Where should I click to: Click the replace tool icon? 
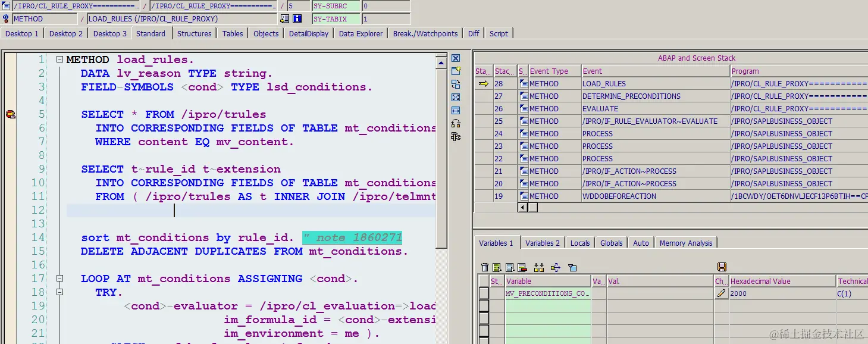456,85
